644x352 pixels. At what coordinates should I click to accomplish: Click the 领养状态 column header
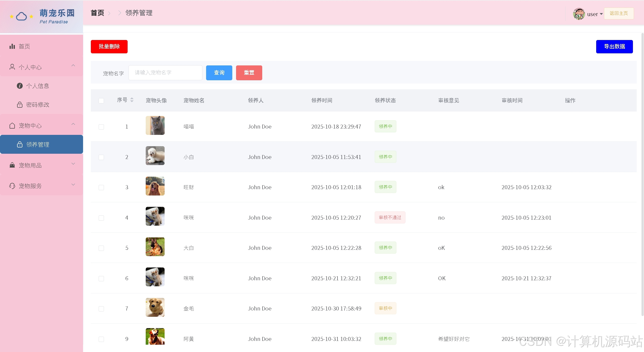pos(385,100)
